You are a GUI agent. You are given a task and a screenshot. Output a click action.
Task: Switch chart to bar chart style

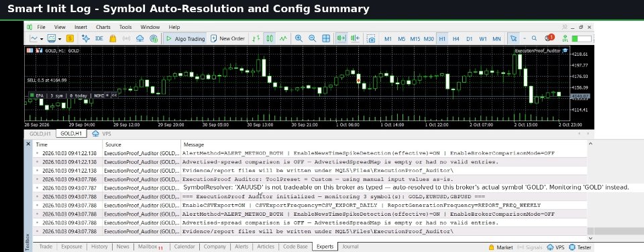click(x=256, y=38)
